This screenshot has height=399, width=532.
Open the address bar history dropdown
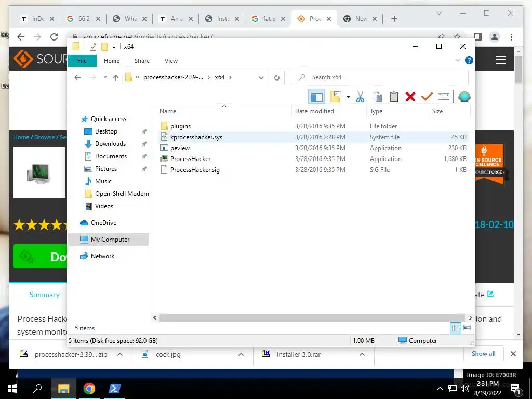tap(261, 78)
